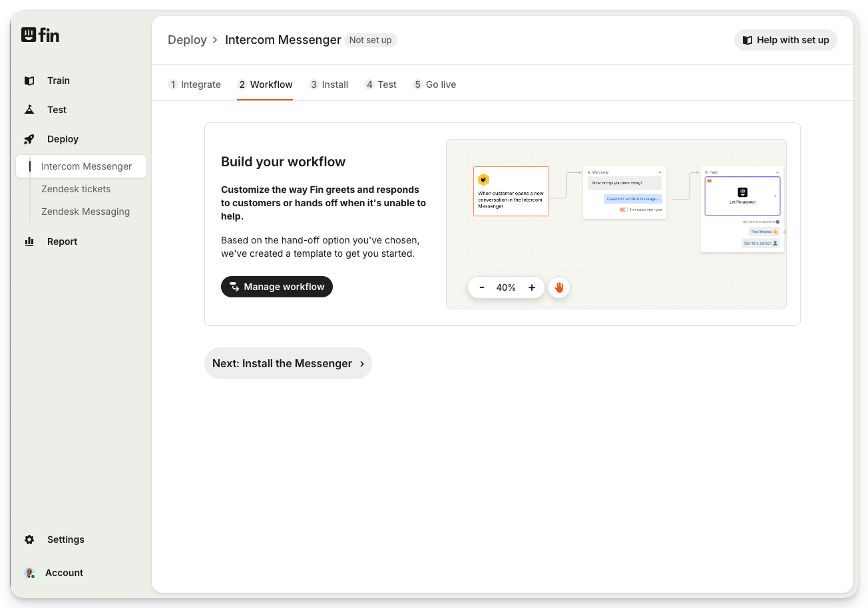Click the Train book icon in the sidebar
The width and height of the screenshot is (868, 608).
(x=29, y=80)
